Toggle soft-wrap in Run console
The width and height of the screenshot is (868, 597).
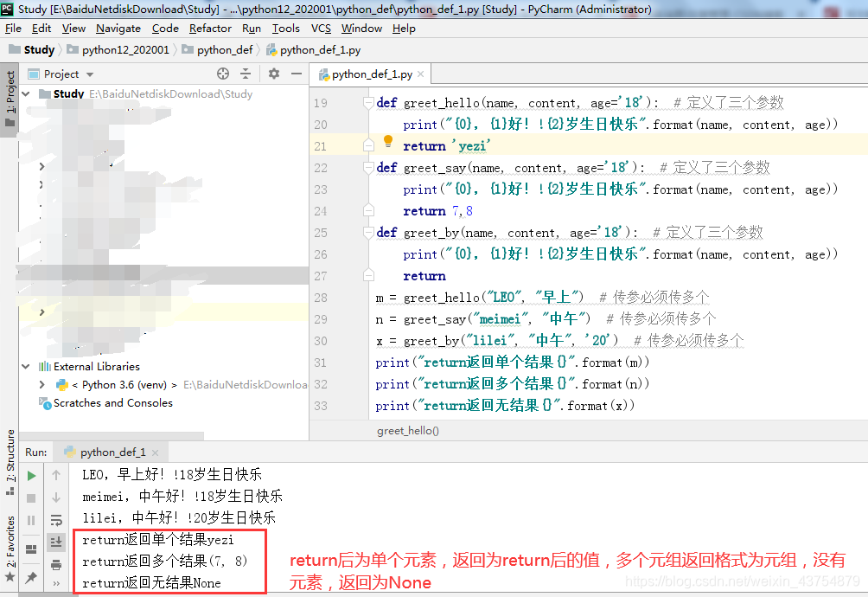coord(56,520)
